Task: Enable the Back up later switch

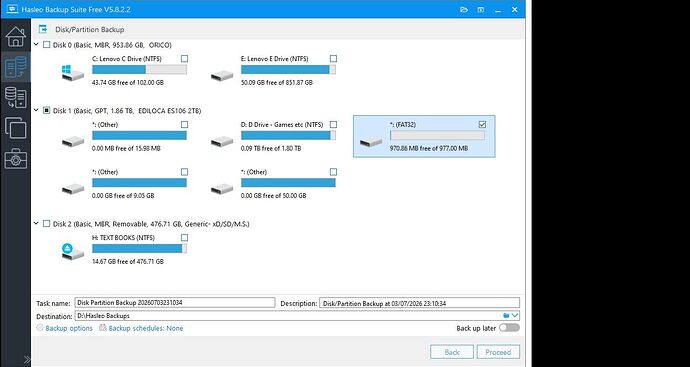Action: pos(510,328)
